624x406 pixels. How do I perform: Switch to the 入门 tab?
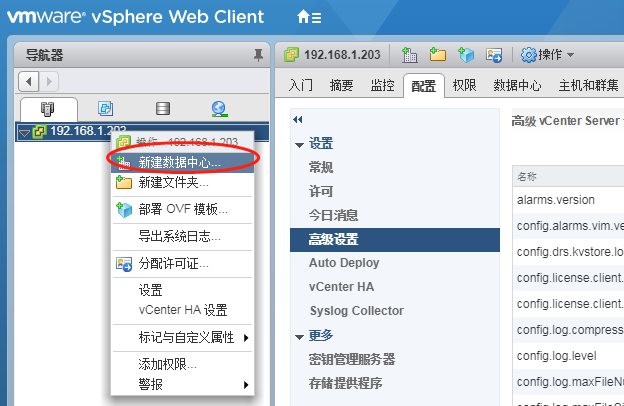300,85
